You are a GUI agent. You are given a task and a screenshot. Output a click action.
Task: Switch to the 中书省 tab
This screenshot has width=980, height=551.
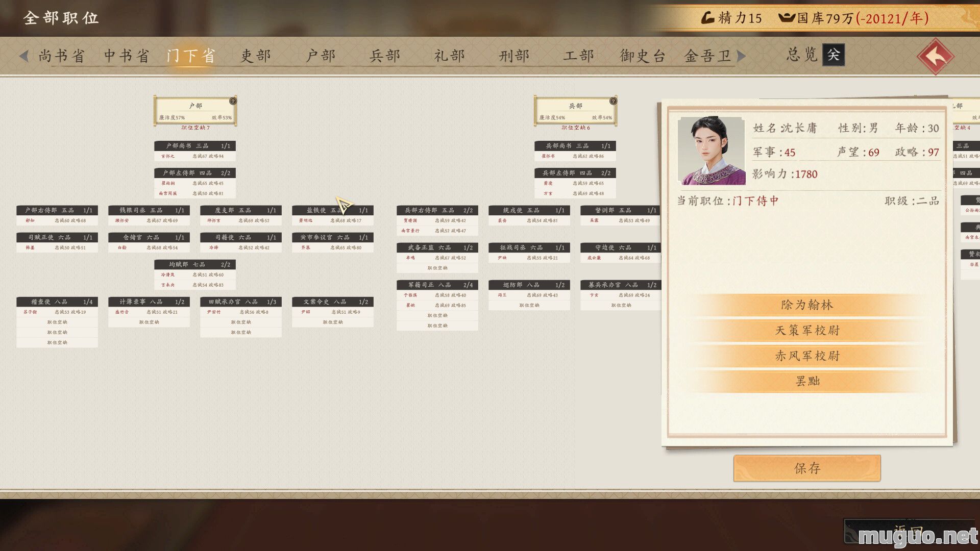127,56
